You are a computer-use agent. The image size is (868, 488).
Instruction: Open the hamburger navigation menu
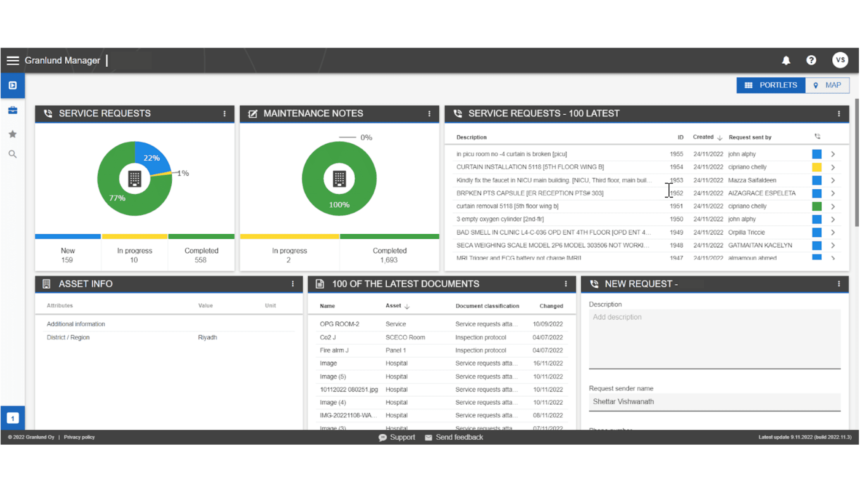[x=13, y=60]
